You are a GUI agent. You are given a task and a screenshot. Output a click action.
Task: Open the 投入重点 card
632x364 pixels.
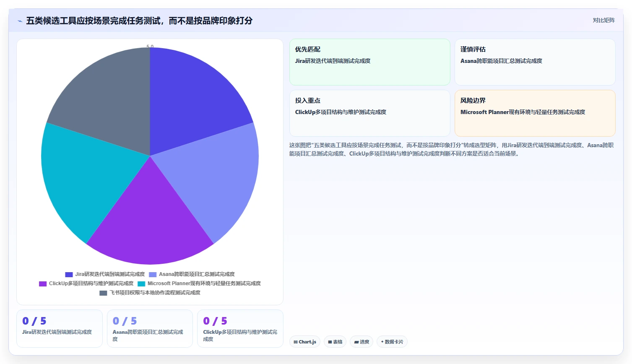click(x=369, y=113)
